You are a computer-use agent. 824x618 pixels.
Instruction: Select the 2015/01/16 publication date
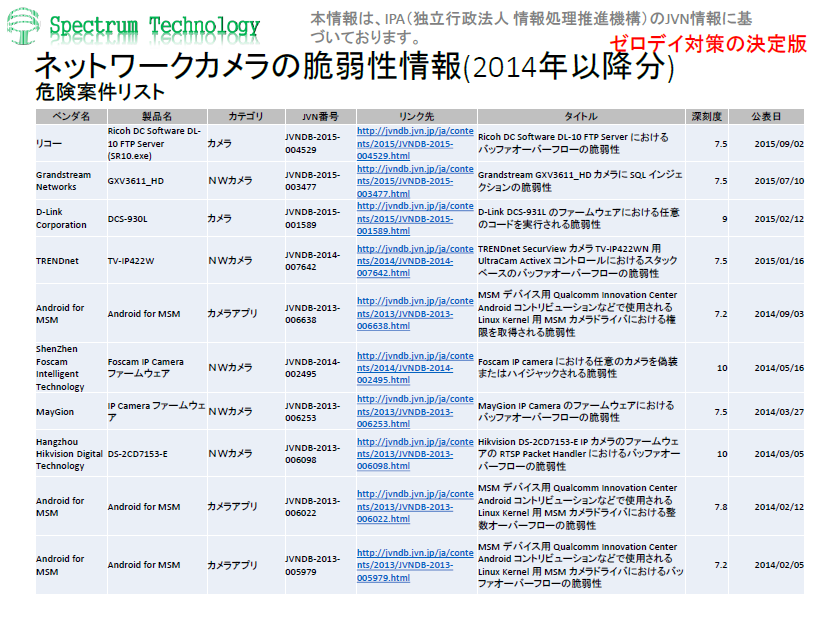pyautogui.click(x=779, y=261)
